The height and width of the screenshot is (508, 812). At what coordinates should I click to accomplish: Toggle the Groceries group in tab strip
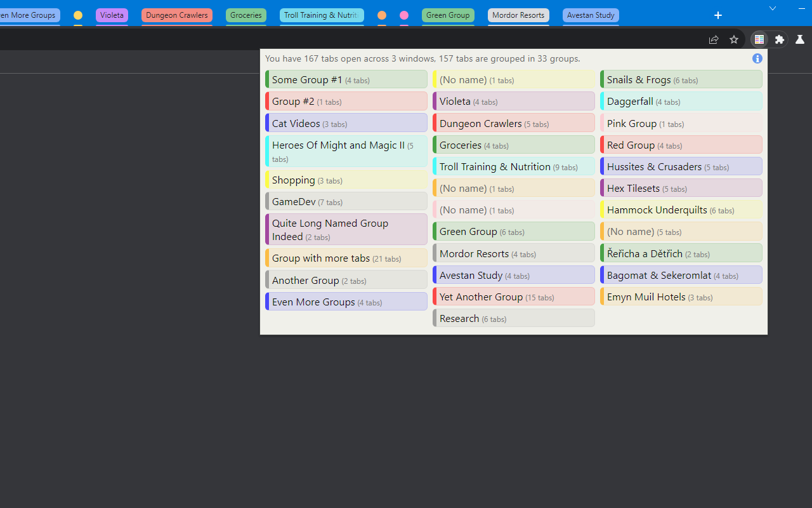point(246,15)
